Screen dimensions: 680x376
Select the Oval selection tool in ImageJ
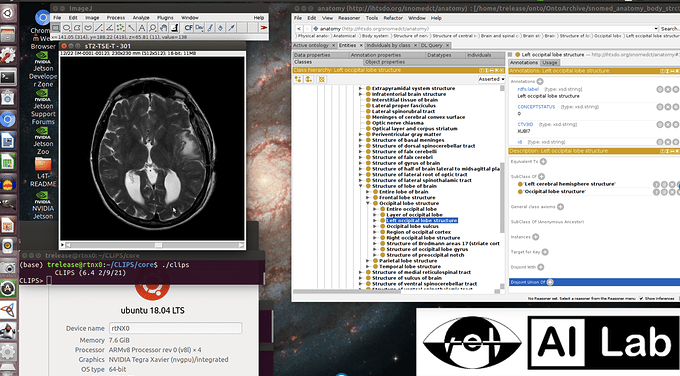pos(67,28)
